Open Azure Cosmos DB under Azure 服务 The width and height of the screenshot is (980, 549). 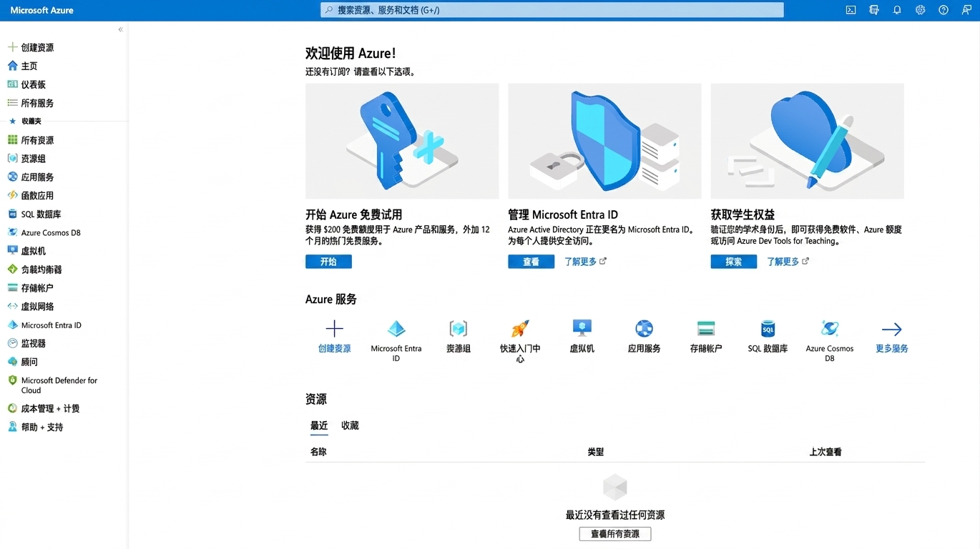click(x=830, y=340)
